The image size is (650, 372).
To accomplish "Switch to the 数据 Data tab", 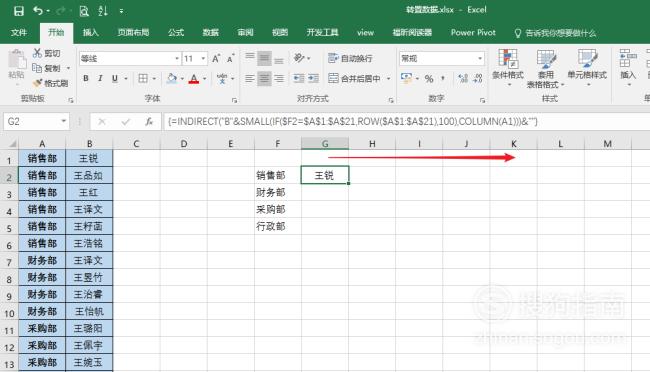I will tap(211, 32).
